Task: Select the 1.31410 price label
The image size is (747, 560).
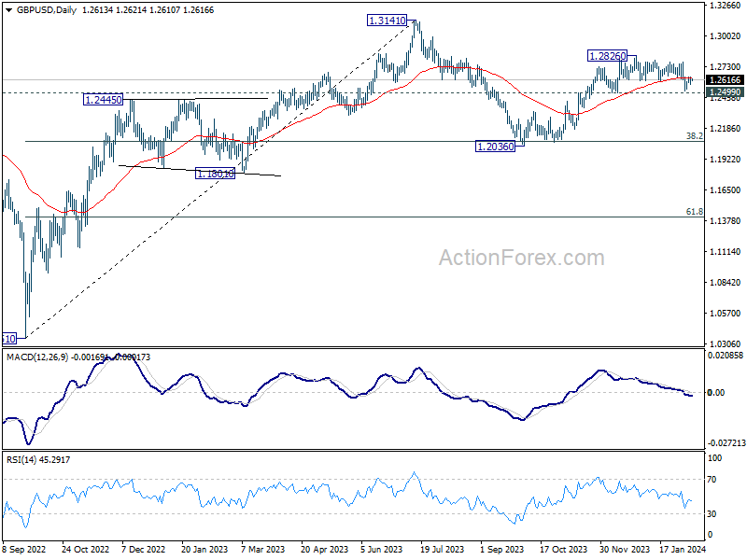Action: tap(387, 21)
